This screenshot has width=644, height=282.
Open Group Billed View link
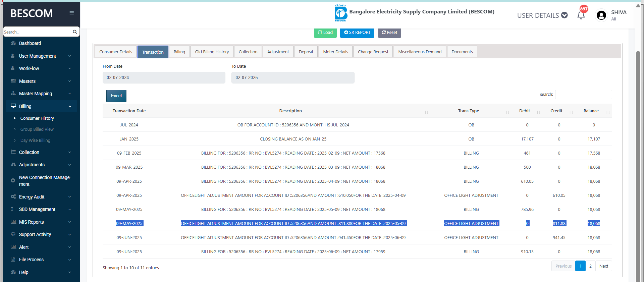[x=37, y=129]
